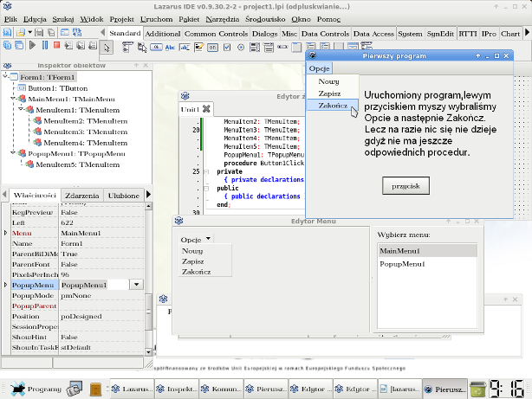Viewport: 532px width, 399px height.
Task: Click the View forms icon
Action: [19, 45]
